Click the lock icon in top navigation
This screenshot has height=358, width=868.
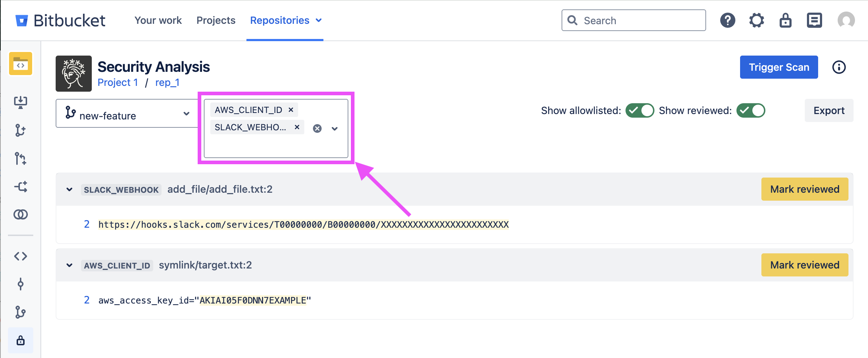(x=785, y=20)
